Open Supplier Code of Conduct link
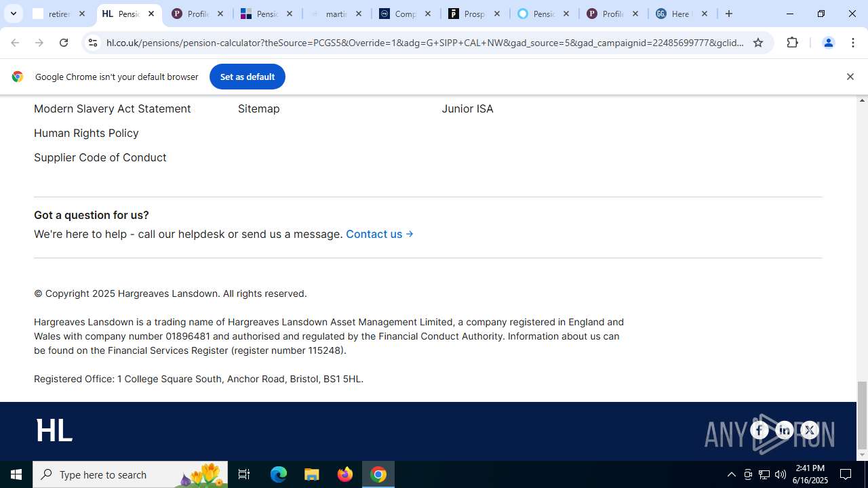This screenshot has width=868, height=488. click(x=100, y=157)
